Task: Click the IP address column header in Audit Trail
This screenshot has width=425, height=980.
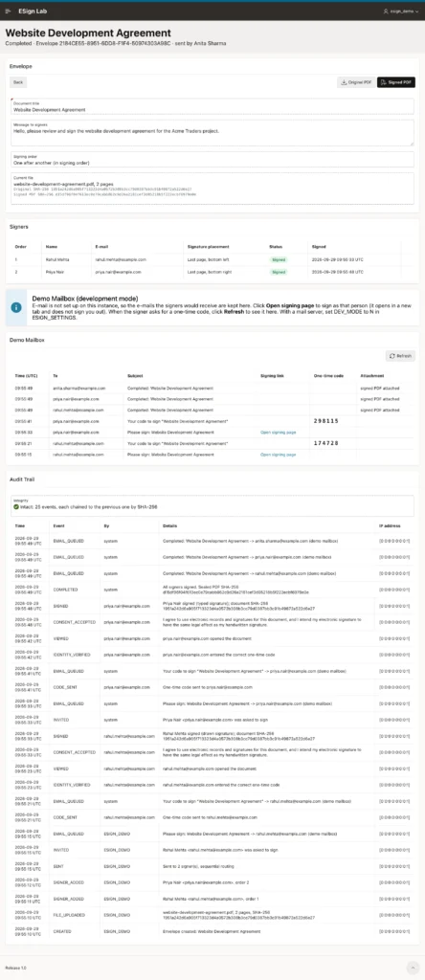Action: coord(388,526)
